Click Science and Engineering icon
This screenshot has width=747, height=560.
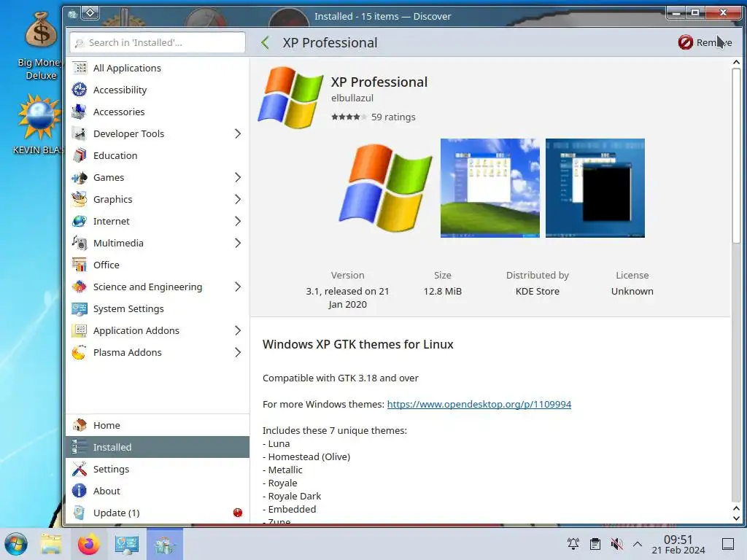pos(80,287)
